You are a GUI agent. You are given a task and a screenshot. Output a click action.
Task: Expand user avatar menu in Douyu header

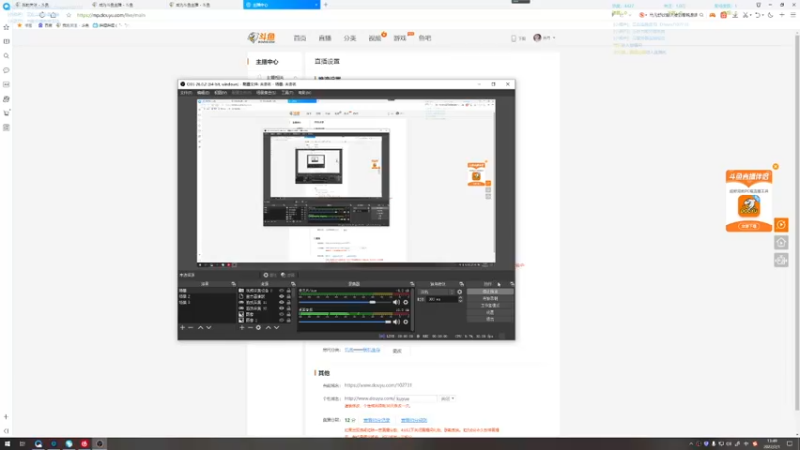[x=544, y=38]
